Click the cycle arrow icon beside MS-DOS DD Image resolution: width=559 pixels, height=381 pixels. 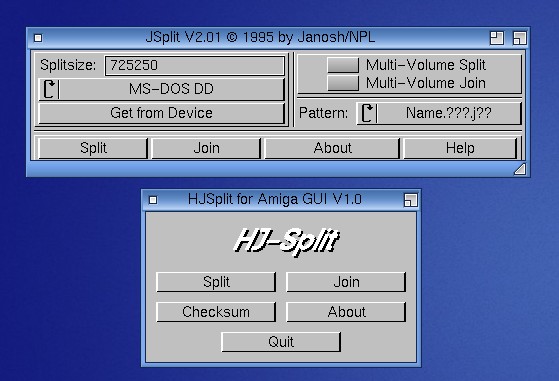(x=49, y=89)
